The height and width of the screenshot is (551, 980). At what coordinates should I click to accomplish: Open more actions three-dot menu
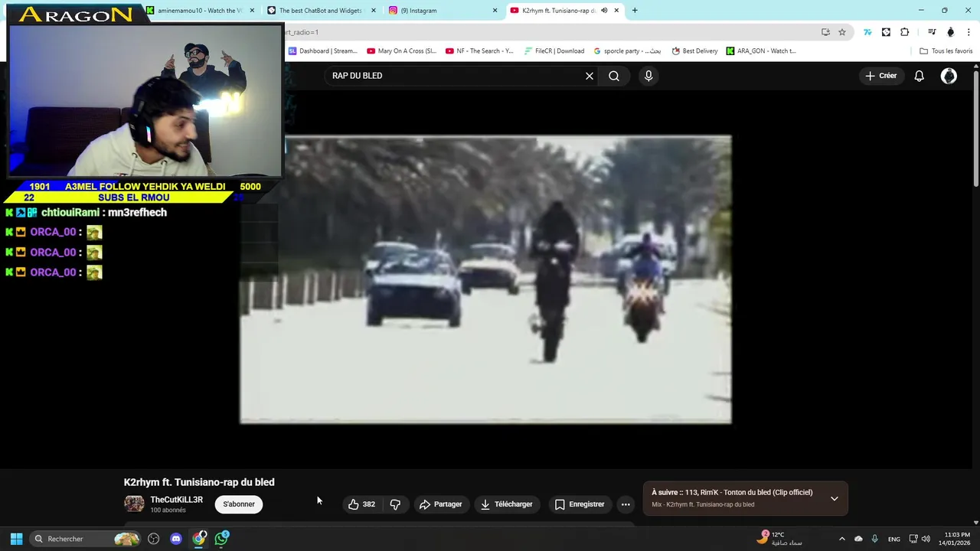(x=626, y=504)
